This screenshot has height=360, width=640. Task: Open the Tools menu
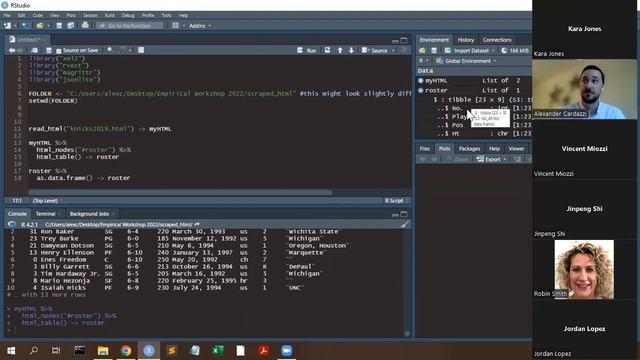pos(167,16)
